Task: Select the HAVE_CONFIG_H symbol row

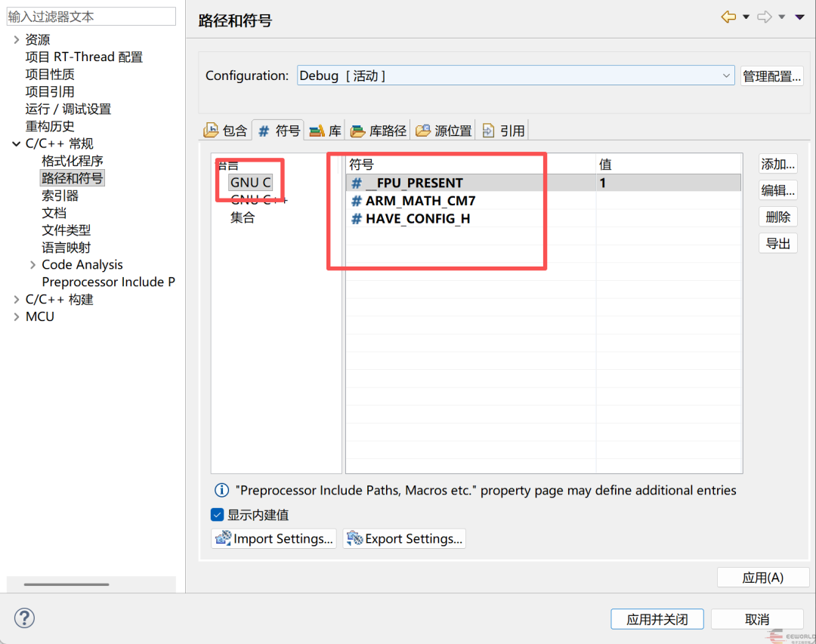Action: point(543,218)
